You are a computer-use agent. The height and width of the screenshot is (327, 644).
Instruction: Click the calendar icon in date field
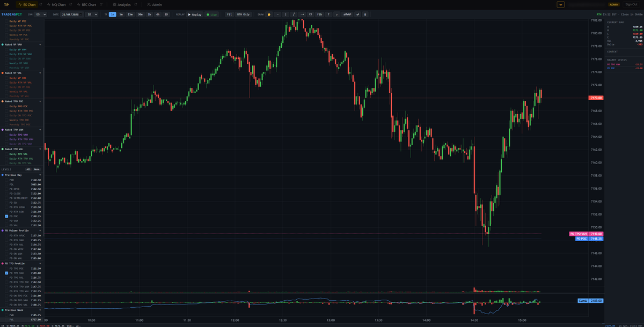pyautogui.click(x=82, y=14)
